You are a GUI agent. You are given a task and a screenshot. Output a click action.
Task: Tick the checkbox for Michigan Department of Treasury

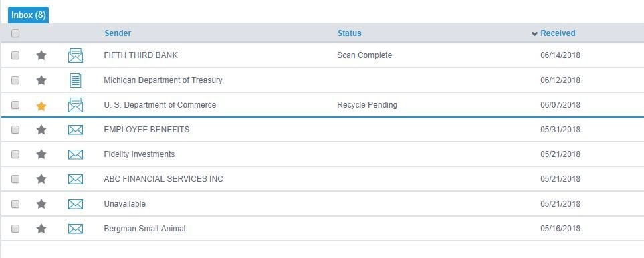point(15,80)
